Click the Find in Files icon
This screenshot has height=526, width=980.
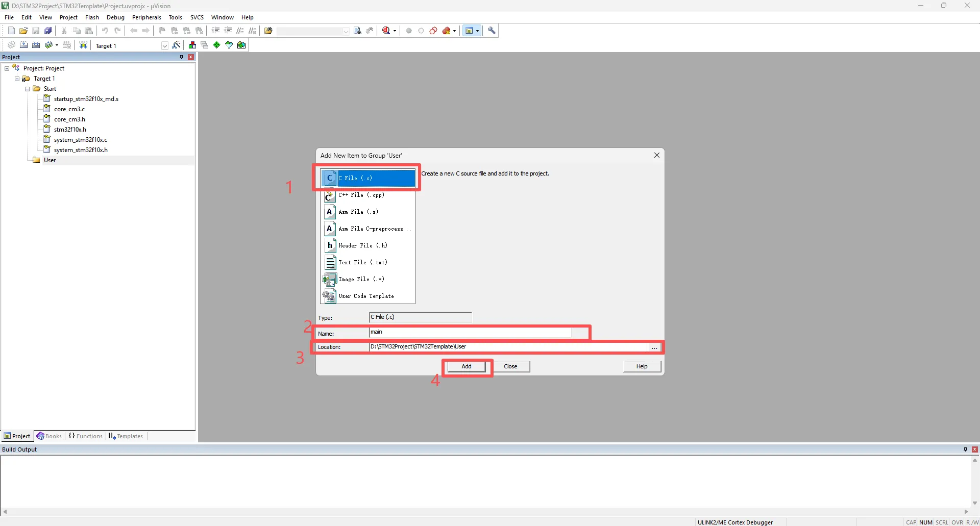(x=268, y=31)
